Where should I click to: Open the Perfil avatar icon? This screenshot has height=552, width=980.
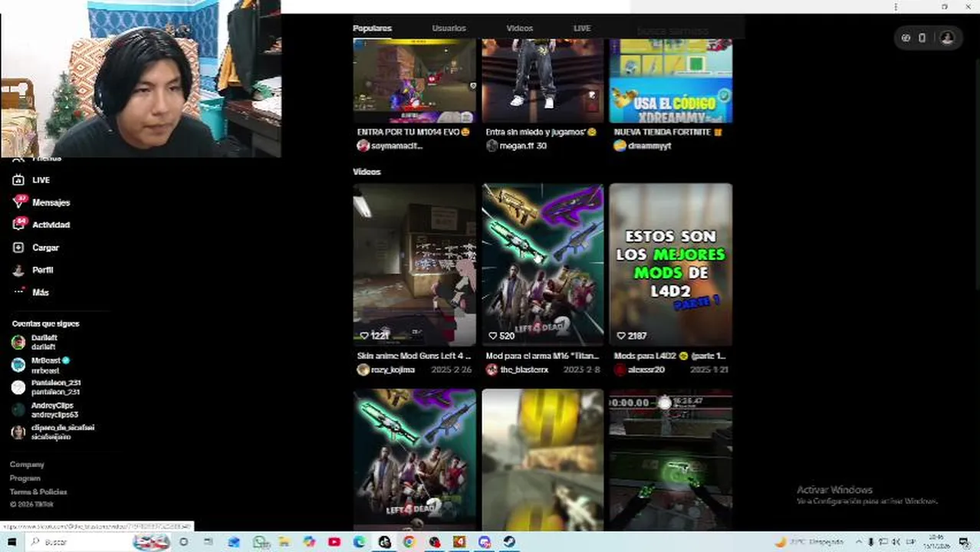[x=18, y=270]
